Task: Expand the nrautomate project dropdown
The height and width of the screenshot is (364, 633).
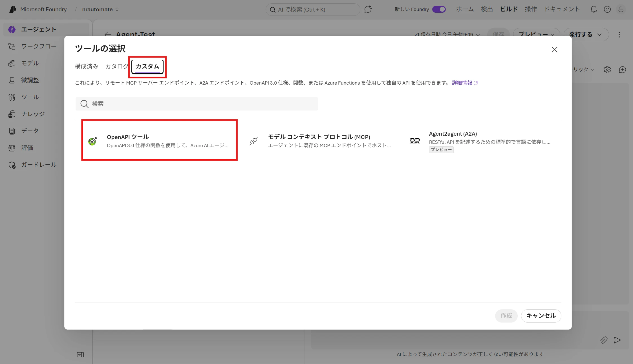Action: coord(100,9)
